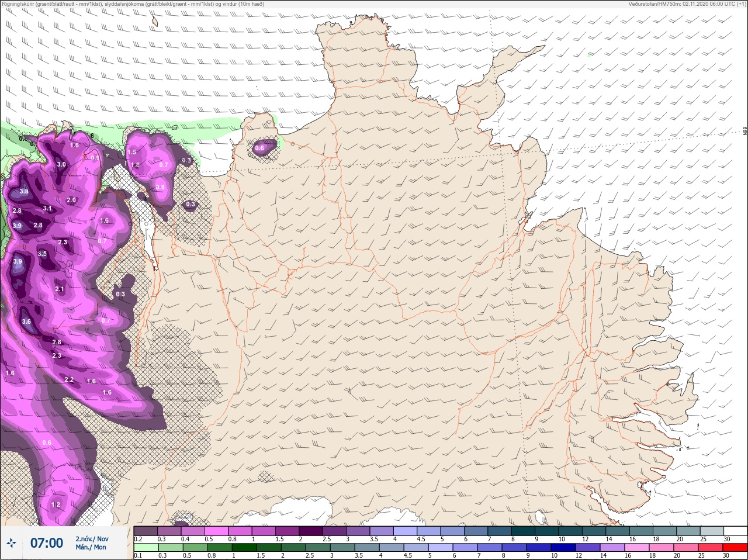Select top-row dark teal swatch between 8 and 9
Image resolution: width=748 pixels, height=560 pixels.
tap(523, 531)
